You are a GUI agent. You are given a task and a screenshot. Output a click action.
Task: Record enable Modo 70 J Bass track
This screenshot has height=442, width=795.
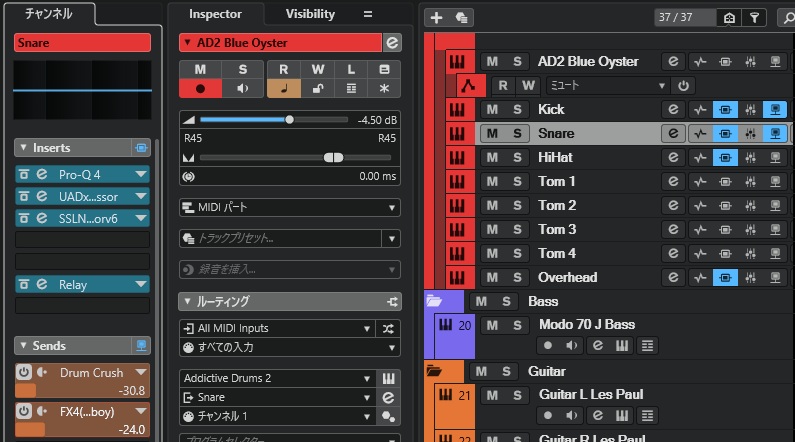548,346
